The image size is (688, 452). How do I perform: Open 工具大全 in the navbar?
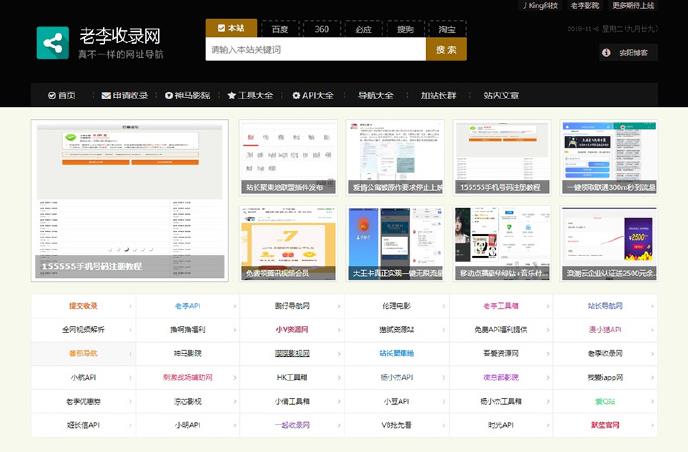point(250,95)
